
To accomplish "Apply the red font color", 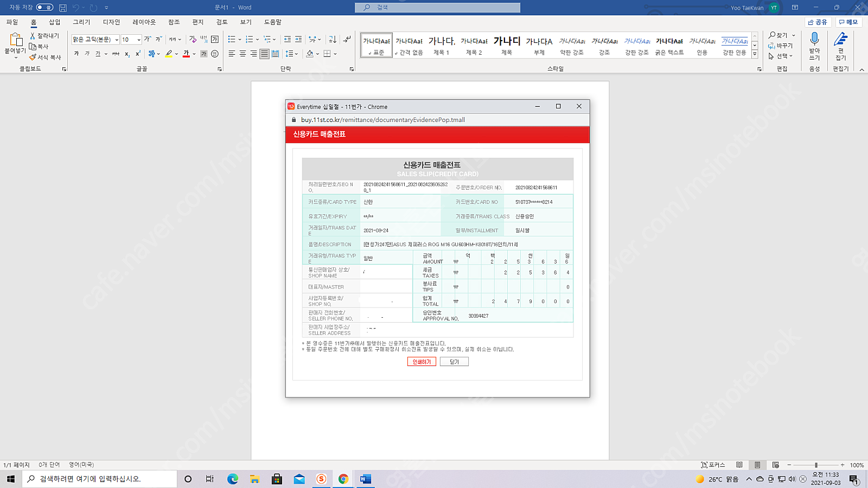I will click(x=186, y=54).
